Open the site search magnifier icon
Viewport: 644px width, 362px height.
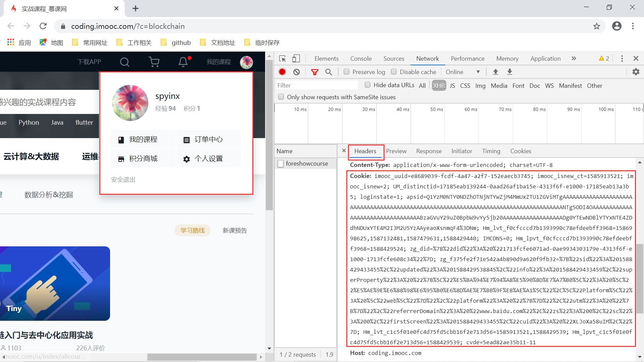point(125,62)
